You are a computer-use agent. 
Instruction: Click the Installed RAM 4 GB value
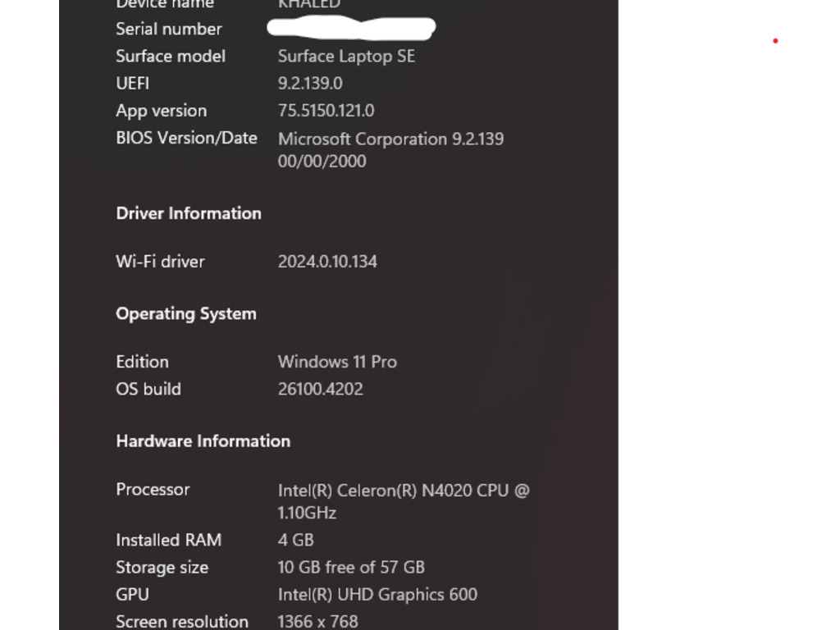(x=295, y=540)
